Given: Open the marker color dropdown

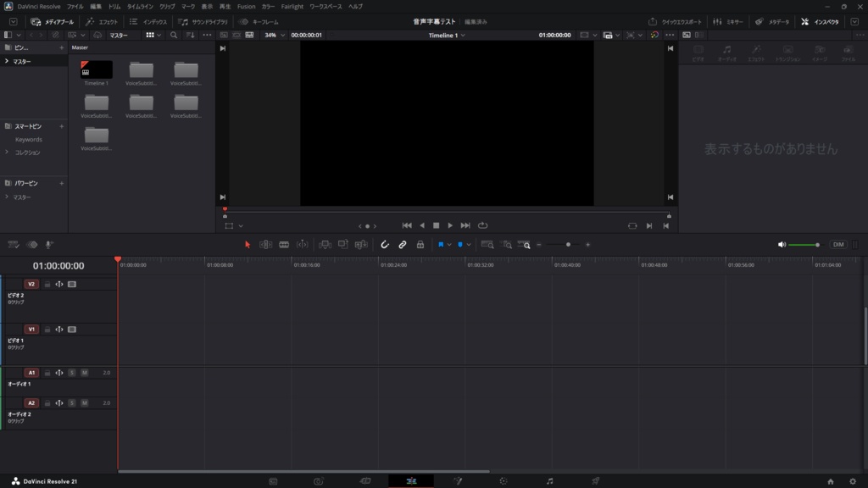Looking at the screenshot, I should click(469, 245).
